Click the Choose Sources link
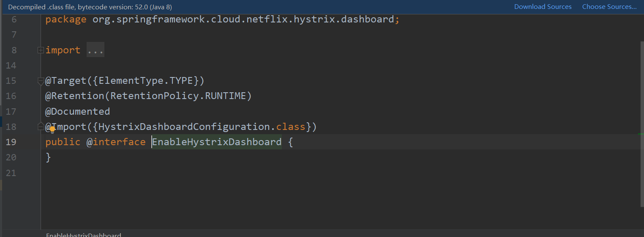 [x=609, y=7]
